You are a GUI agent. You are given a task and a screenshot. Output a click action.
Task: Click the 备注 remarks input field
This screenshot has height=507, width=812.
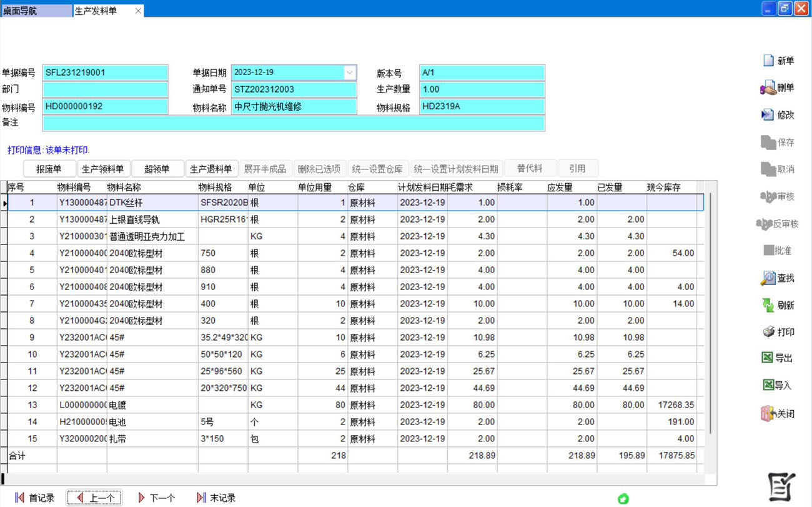tap(294, 123)
